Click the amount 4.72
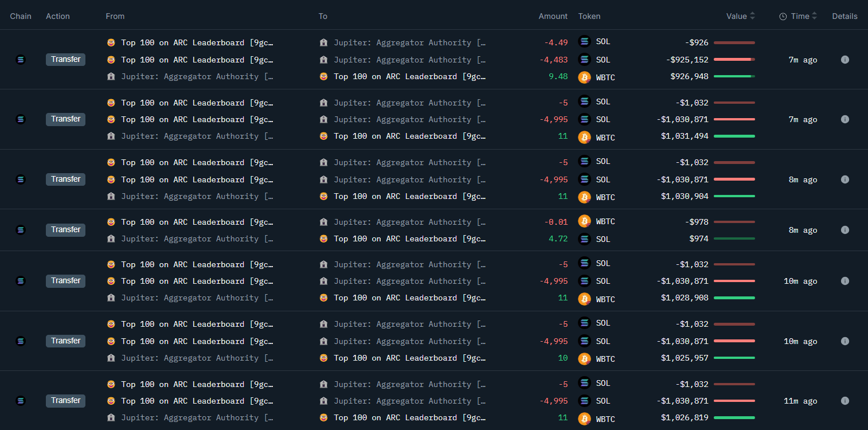 point(558,239)
